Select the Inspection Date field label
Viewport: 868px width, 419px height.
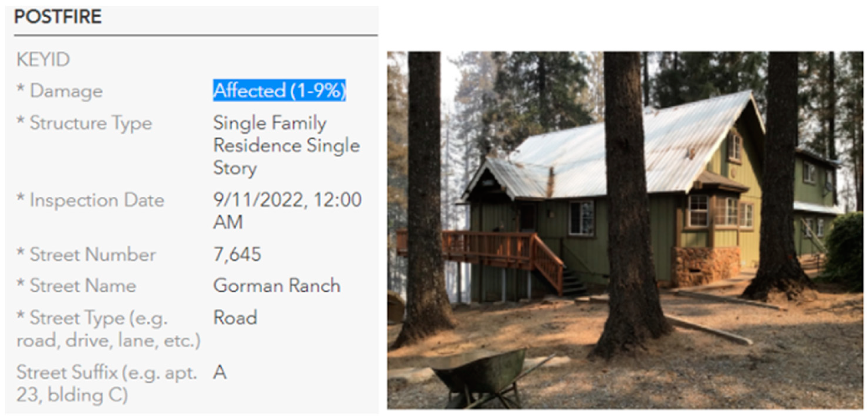pos(97,200)
